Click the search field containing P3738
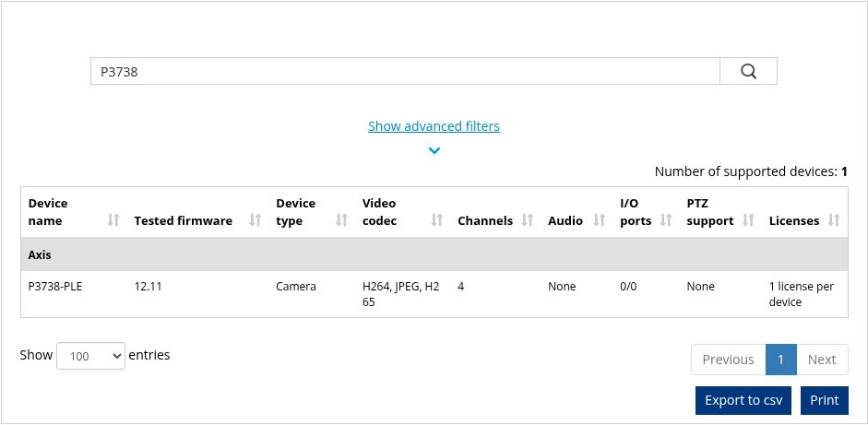Screen dimensions: 868x425 click(x=405, y=71)
